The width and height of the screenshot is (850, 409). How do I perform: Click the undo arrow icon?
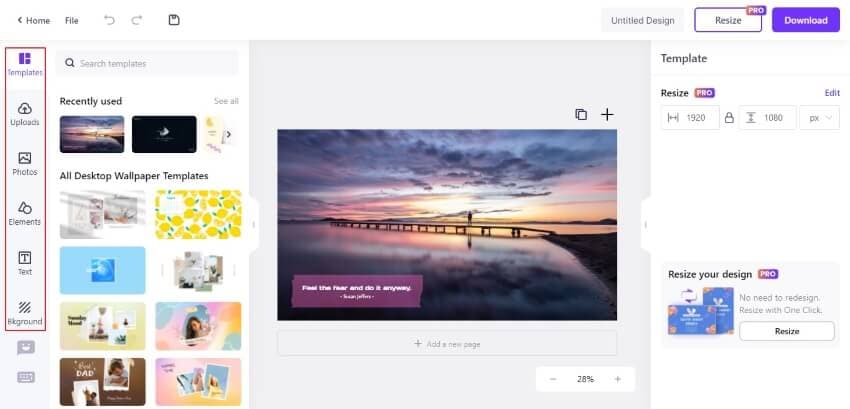110,20
